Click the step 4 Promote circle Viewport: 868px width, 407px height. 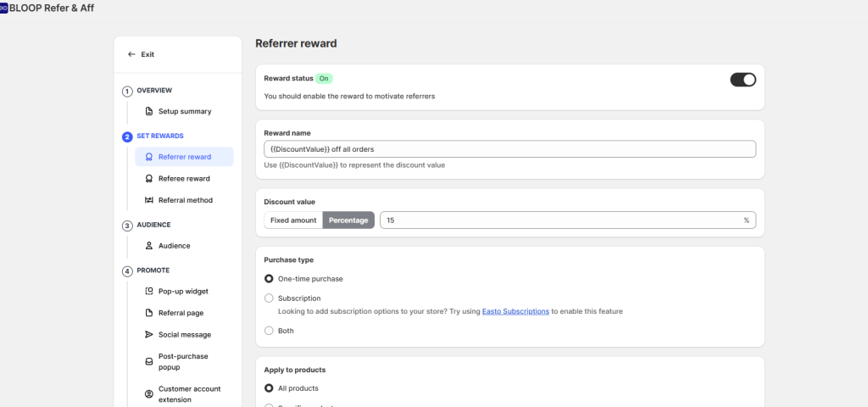127,271
